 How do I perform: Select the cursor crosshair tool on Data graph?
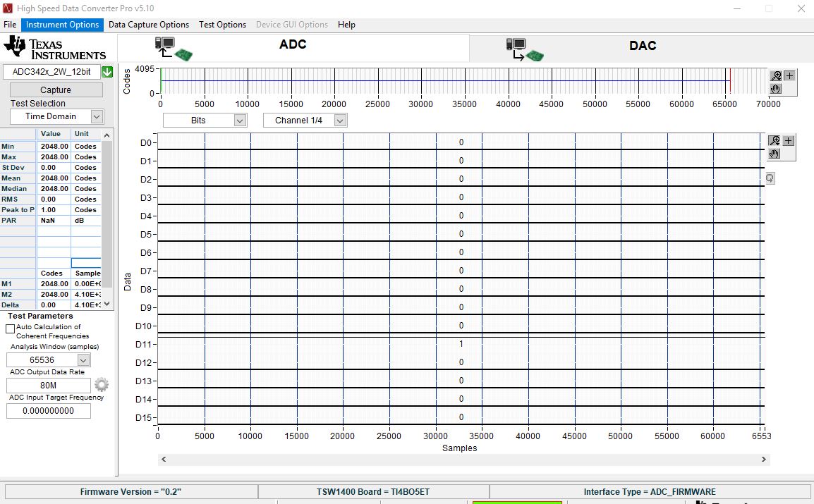point(788,140)
